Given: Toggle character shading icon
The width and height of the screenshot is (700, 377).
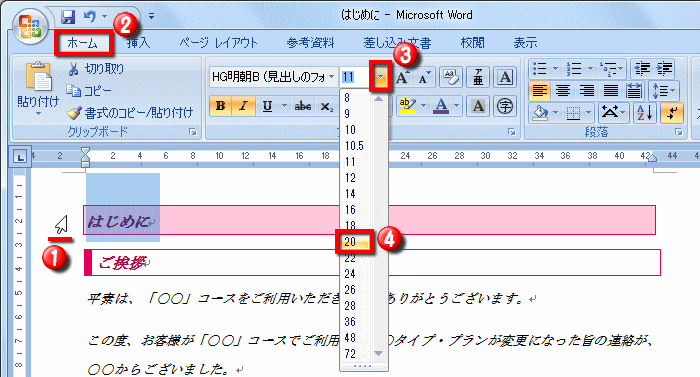Looking at the screenshot, I should (x=478, y=106).
